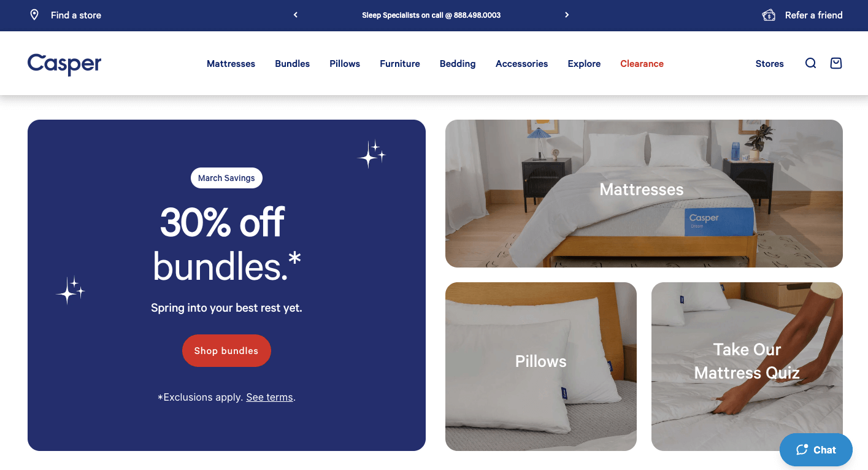This screenshot has height=470, width=868.
Task: Select the Bedding navigation item
Action: pyautogui.click(x=458, y=63)
